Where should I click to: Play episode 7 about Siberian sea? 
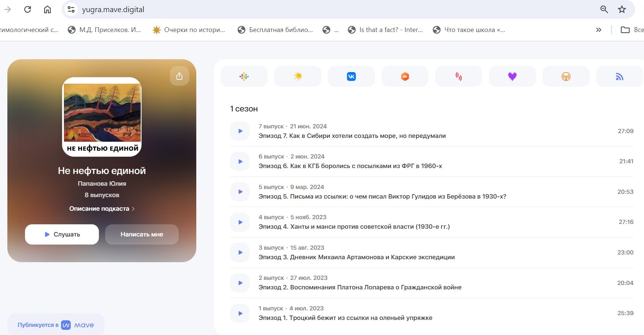pos(240,131)
